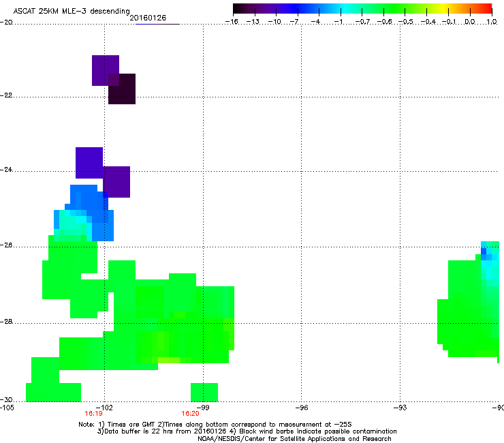Click the colorbar label -7
This screenshot has height=443, width=504.
click(x=294, y=22)
